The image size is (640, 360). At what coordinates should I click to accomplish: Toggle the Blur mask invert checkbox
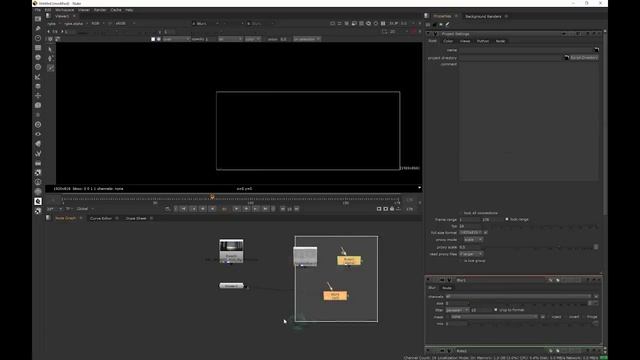(x=567, y=317)
